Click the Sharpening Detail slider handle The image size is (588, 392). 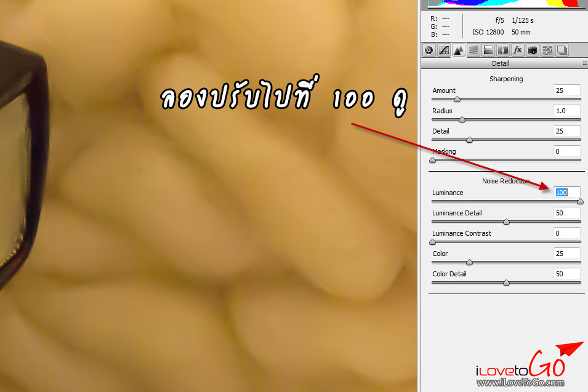[x=469, y=140]
